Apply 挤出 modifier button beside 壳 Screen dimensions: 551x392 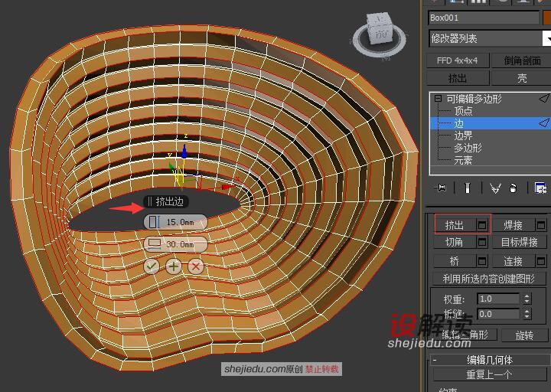click(457, 77)
